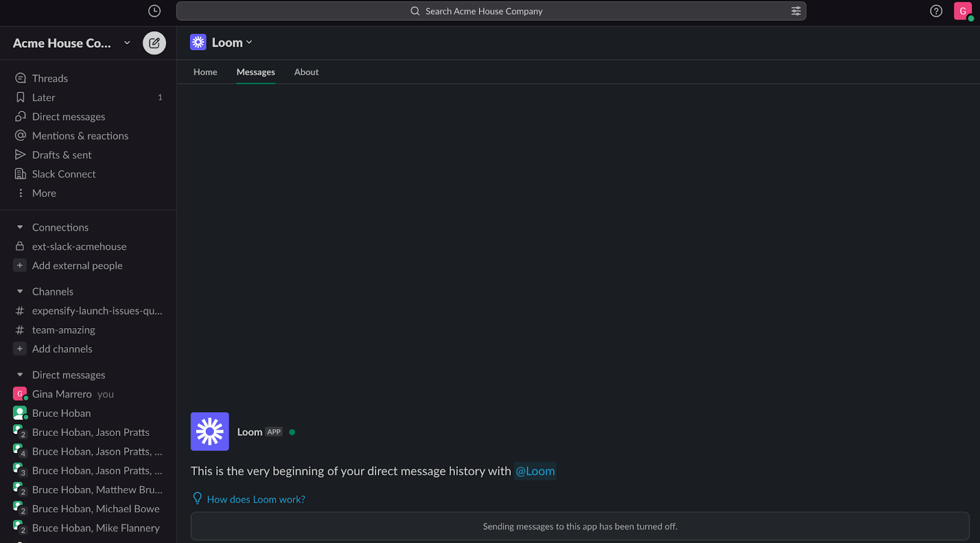Click group avatar for Bruce Hoban, Mike Flannery

pyautogui.click(x=20, y=528)
